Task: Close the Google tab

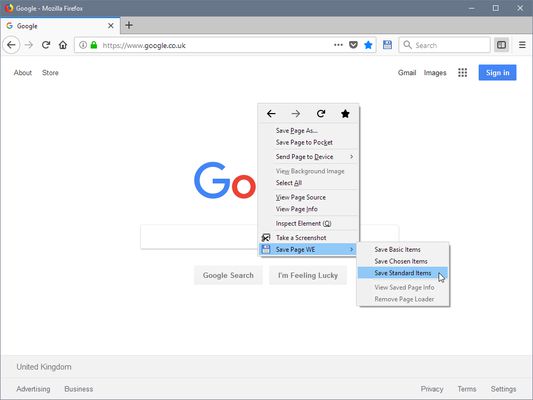Action: [110, 25]
